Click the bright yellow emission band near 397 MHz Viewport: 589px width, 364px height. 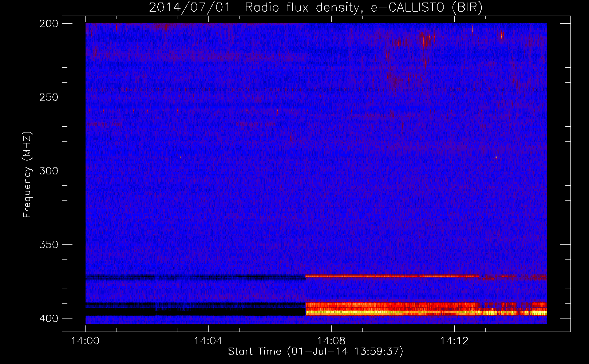pos(426,313)
